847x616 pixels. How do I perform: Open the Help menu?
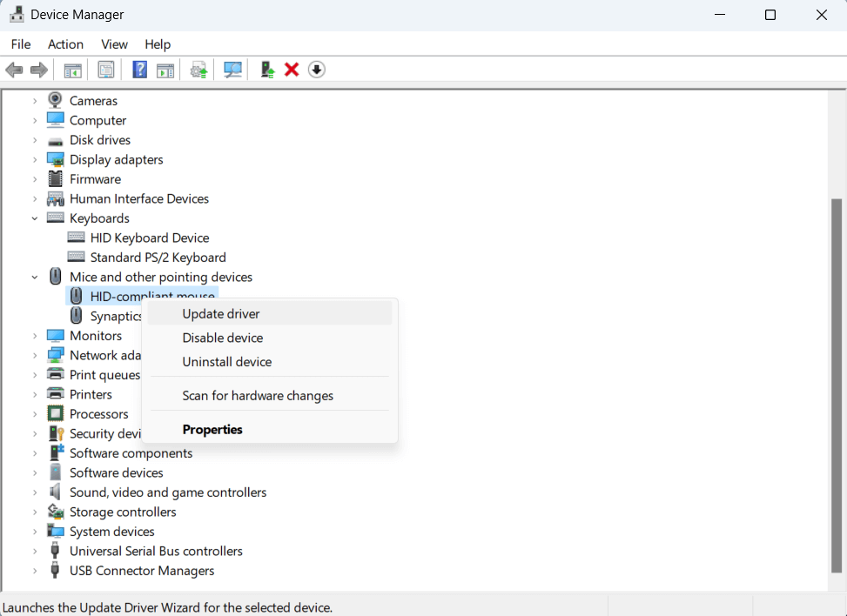(158, 44)
